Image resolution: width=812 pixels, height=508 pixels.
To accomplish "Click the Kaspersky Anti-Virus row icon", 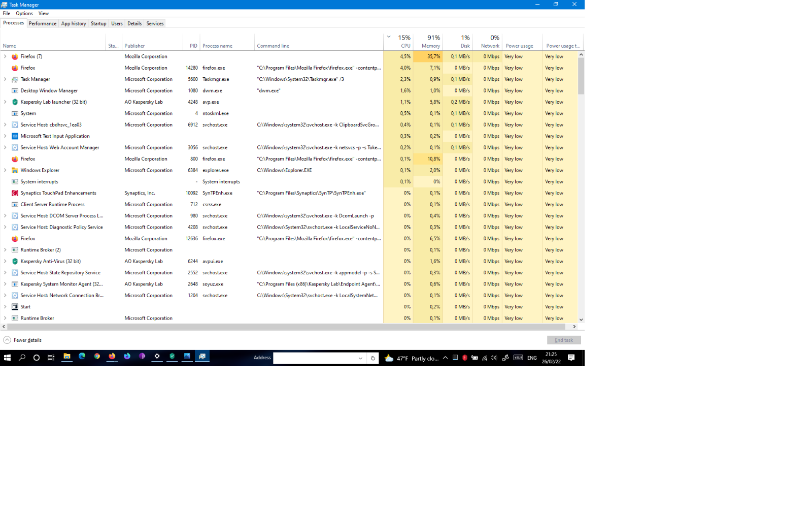I will coord(15,261).
